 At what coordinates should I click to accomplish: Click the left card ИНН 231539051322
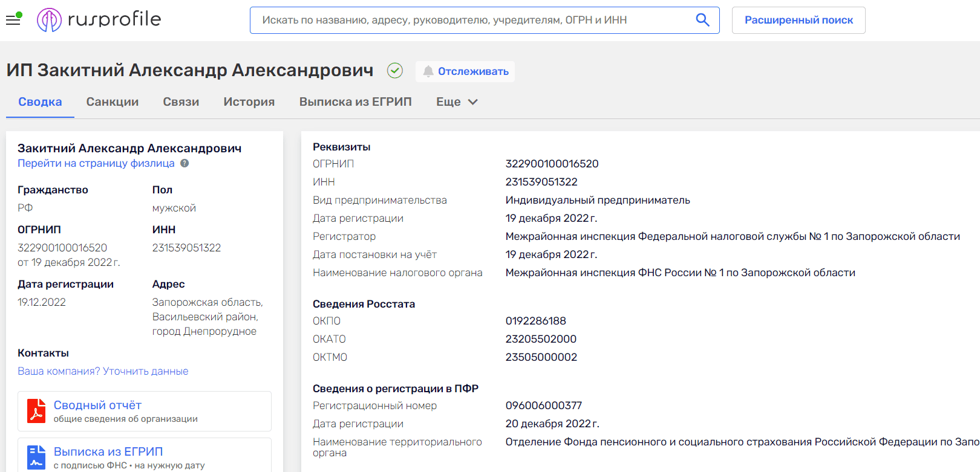click(x=186, y=248)
